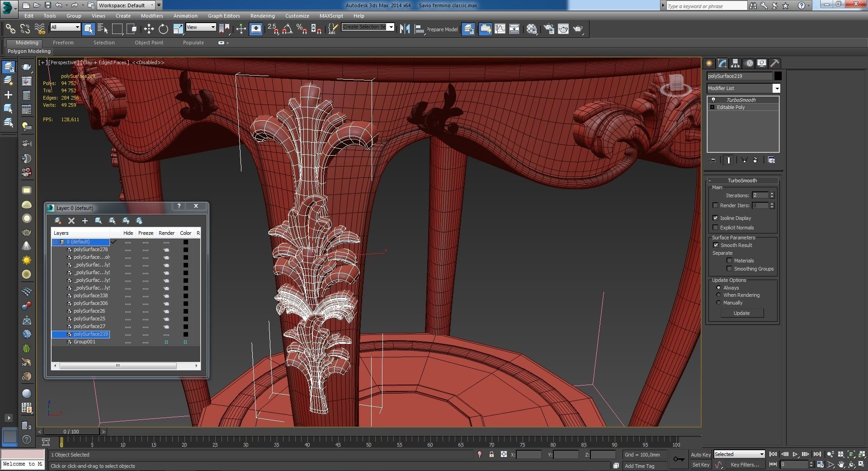Viewport: 868px width, 471px height.
Task: Click the object color swatch beside polySurface219
Action: click(778, 76)
